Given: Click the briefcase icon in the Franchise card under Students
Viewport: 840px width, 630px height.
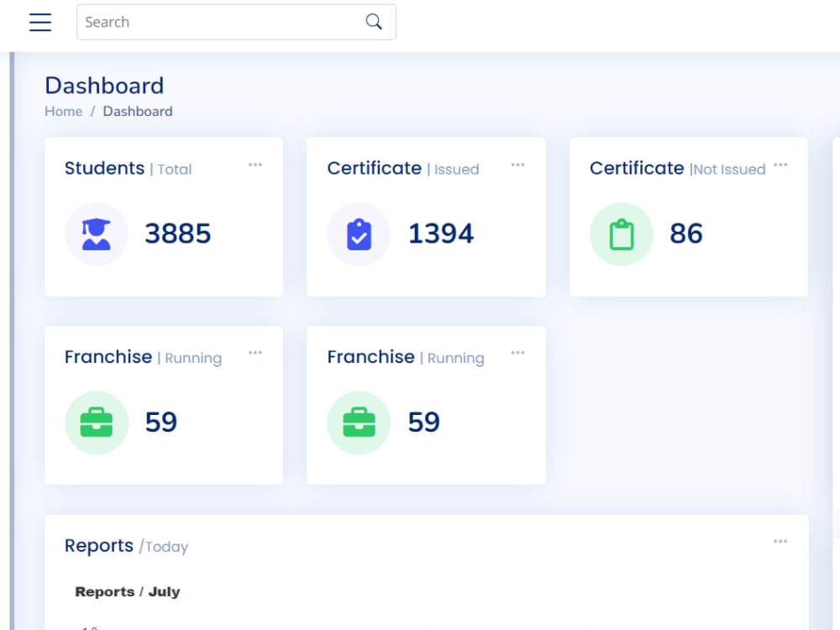Looking at the screenshot, I should point(97,423).
